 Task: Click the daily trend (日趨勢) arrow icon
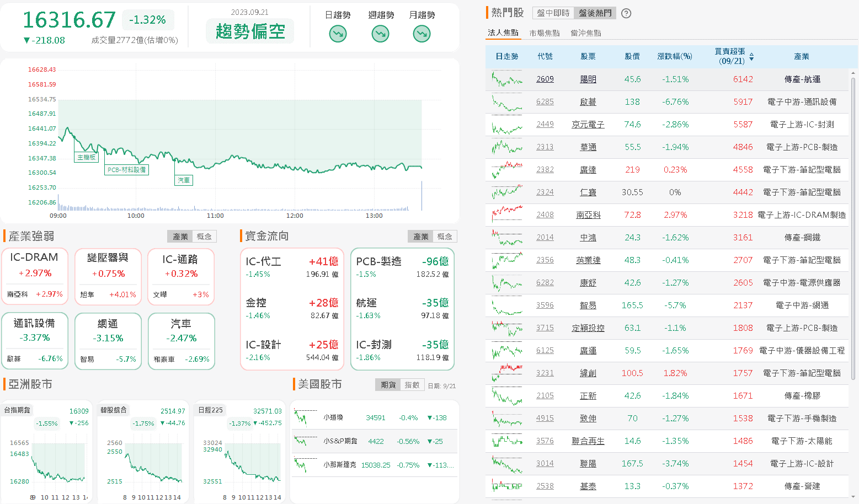click(x=338, y=34)
